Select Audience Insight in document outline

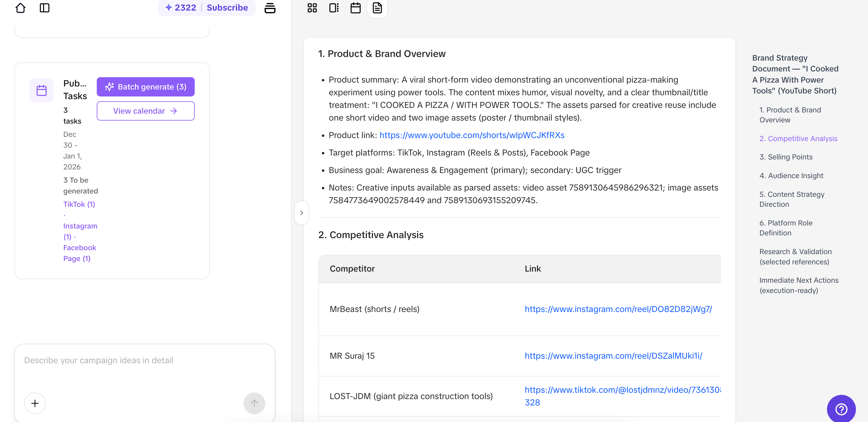point(791,175)
